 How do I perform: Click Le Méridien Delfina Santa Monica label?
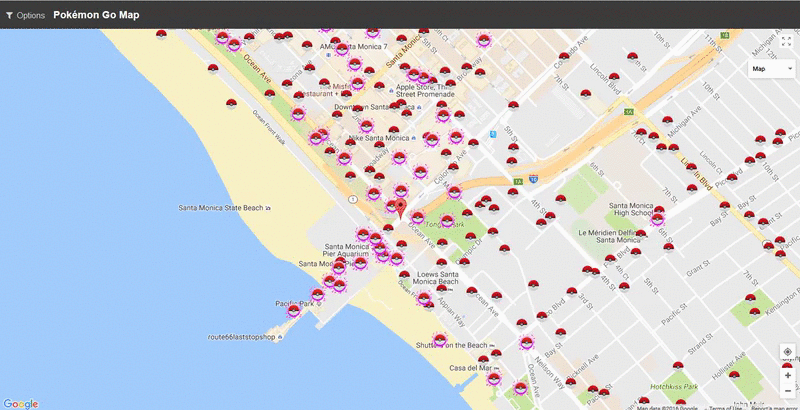pos(609,236)
